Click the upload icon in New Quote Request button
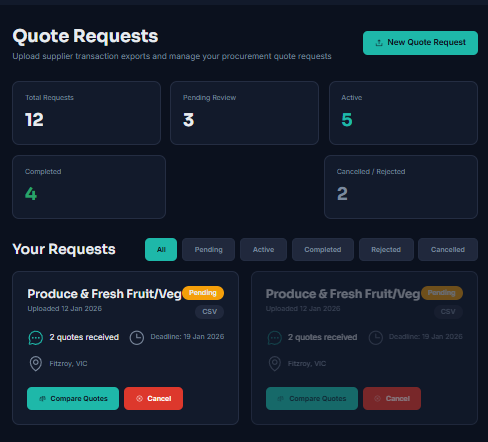 (379, 43)
